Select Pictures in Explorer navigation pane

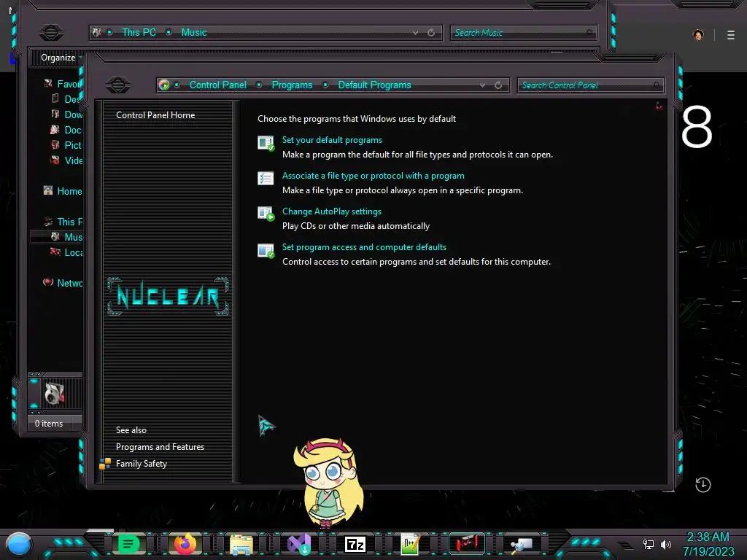[x=66, y=145]
